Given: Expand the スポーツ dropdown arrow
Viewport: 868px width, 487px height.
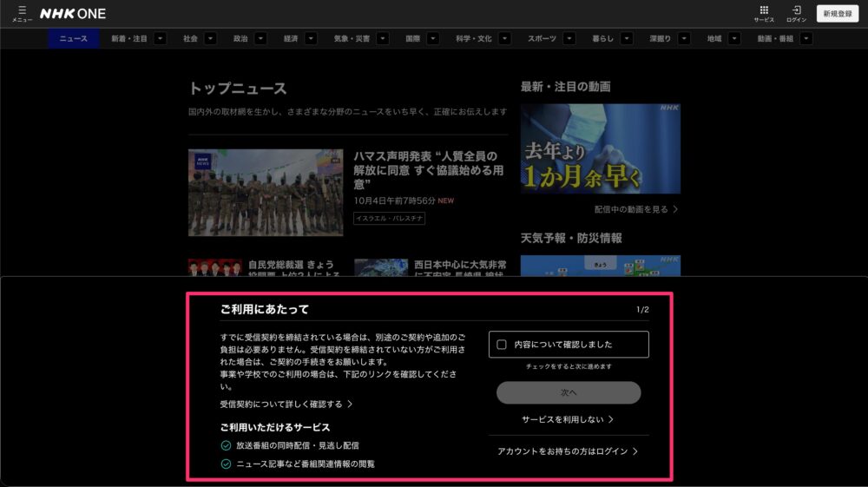Looking at the screenshot, I should (x=569, y=38).
